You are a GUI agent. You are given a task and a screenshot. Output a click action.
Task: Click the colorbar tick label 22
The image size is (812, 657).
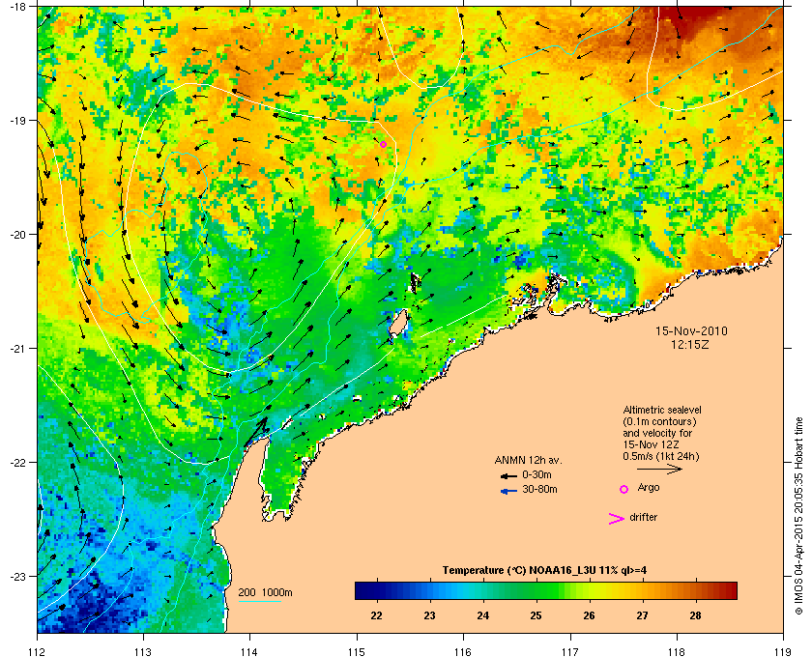tap(376, 615)
